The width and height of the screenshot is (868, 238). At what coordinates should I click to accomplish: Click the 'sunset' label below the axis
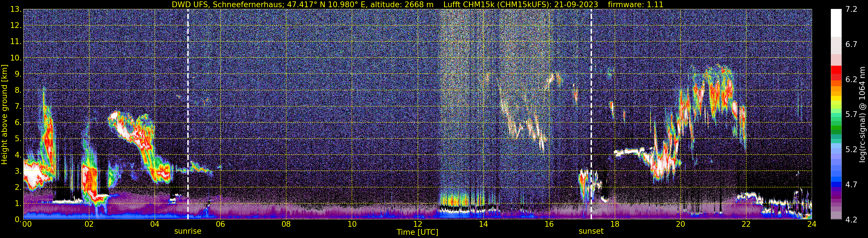[591, 231]
